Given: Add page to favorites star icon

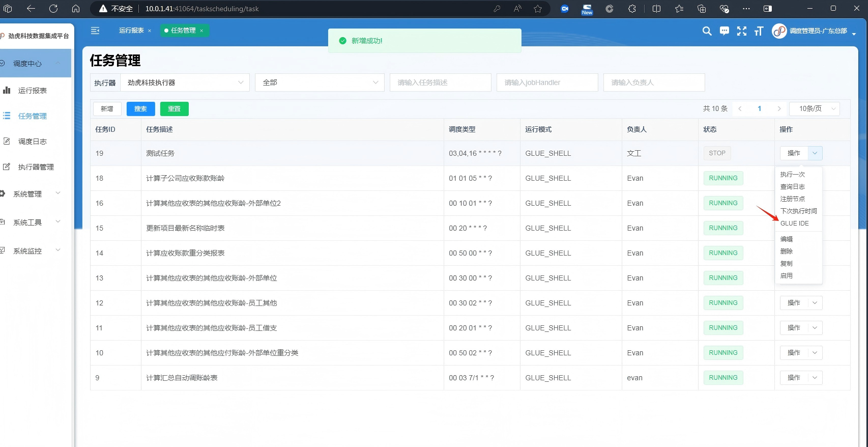Looking at the screenshot, I should coord(538,9).
